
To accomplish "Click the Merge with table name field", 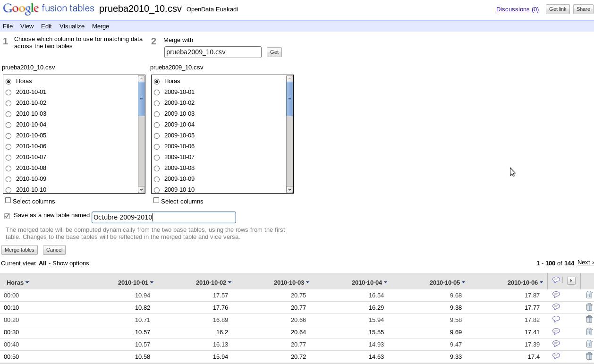I will (x=212, y=52).
